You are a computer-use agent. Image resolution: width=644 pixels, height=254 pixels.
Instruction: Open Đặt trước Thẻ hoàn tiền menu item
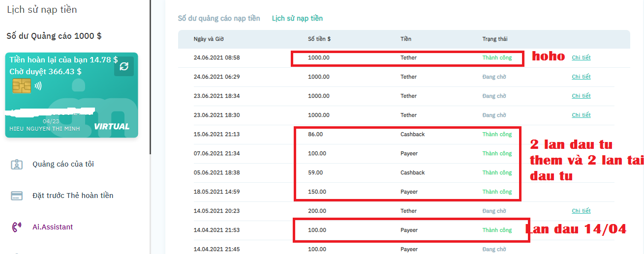coord(73,196)
